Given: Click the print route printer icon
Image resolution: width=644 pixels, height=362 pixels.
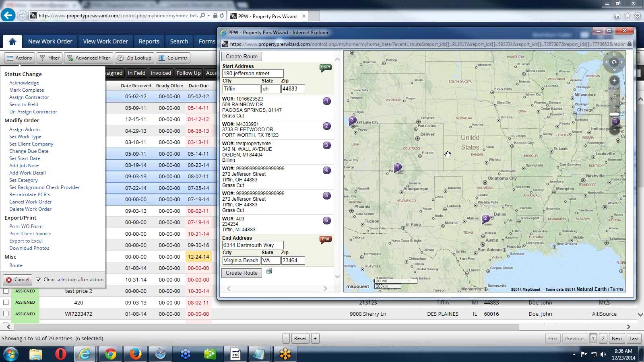Looking at the screenshot, I should coord(269,271).
